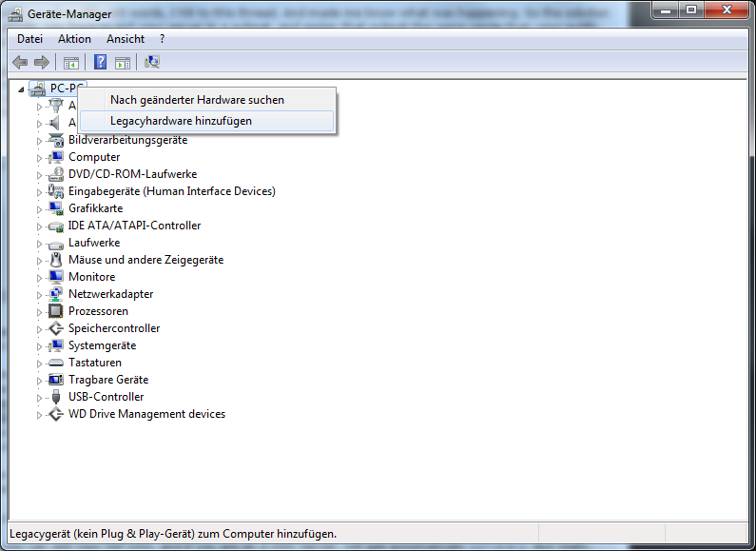Click the DVD/CD-ROM-Laufwerke drive icon
This screenshot has width=756, height=551.
point(56,174)
